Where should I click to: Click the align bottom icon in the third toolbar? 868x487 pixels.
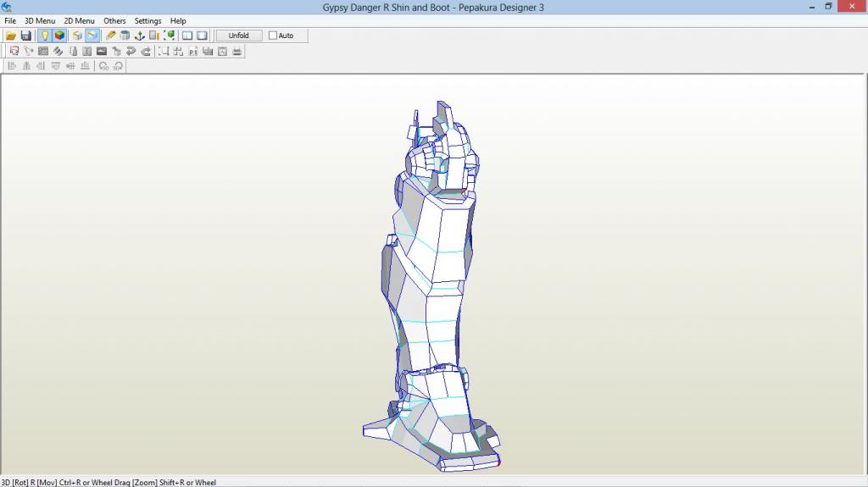(x=85, y=66)
